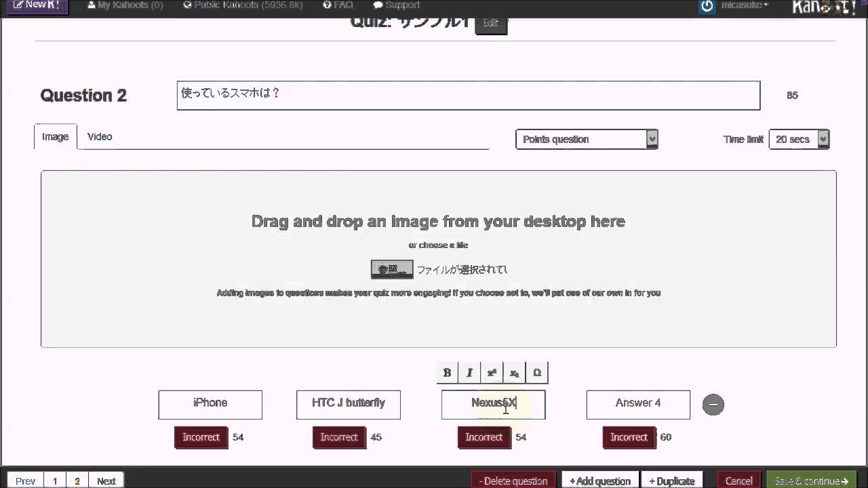The width and height of the screenshot is (868, 488).
Task: Click the Delete question button
Action: [x=513, y=481]
